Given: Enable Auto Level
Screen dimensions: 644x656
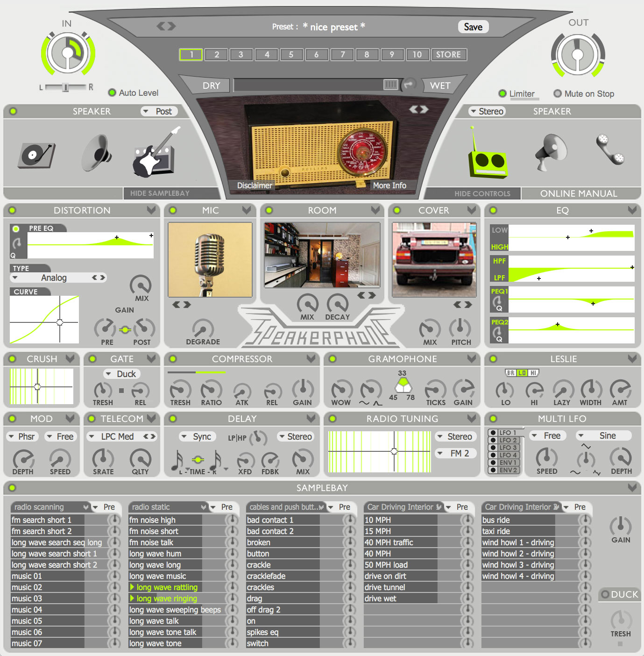Looking at the screenshot, I should [x=112, y=93].
